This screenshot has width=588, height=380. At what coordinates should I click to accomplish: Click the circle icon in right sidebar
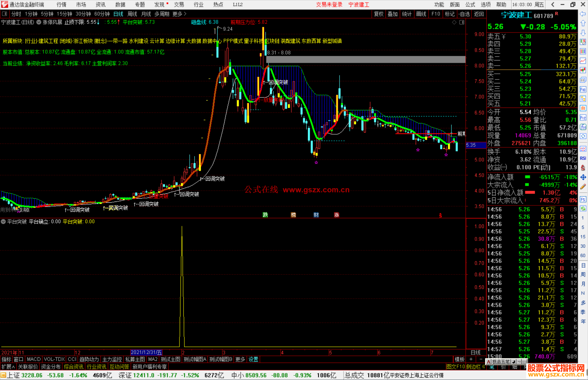click(583, 136)
